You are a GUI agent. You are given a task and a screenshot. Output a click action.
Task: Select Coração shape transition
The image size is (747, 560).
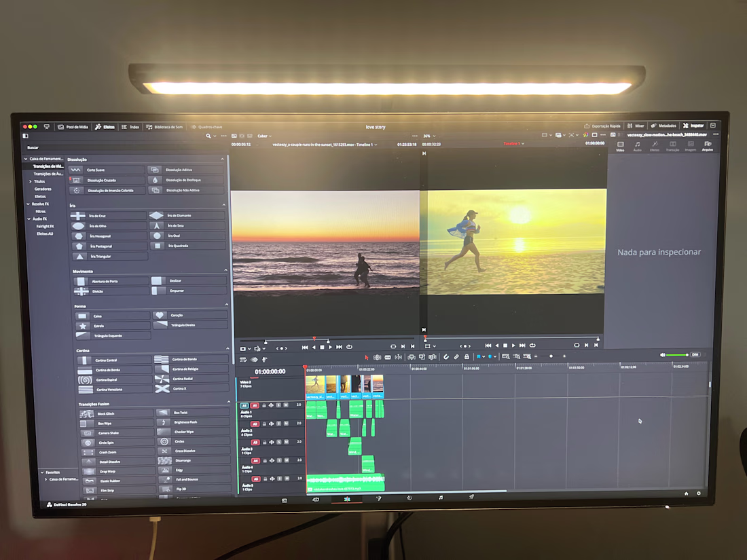pos(189,315)
